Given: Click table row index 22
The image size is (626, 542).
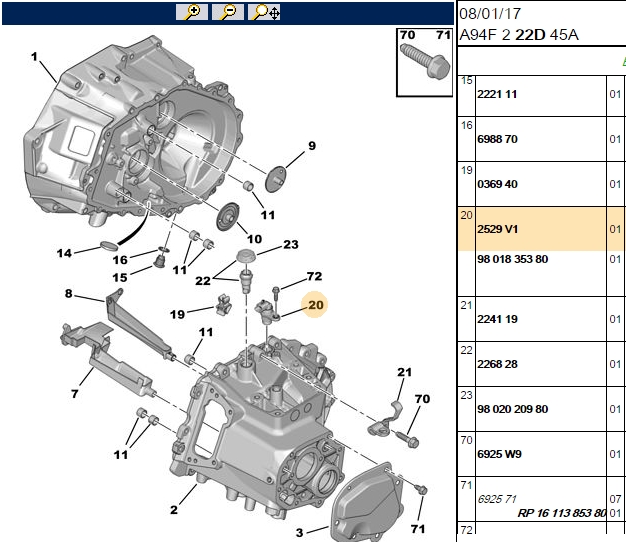Looking at the screenshot, I should click(466, 350).
